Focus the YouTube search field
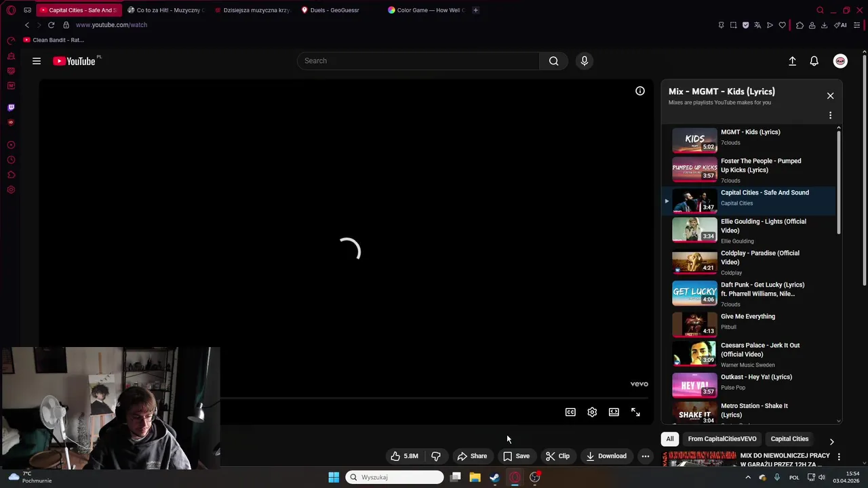 click(x=418, y=61)
